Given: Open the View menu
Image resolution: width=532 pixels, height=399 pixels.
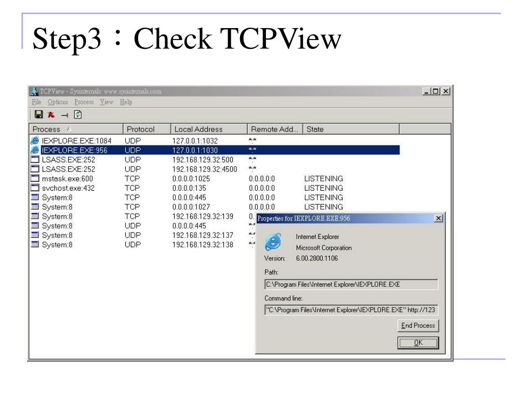Looking at the screenshot, I should pyautogui.click(x=106, y=102).
